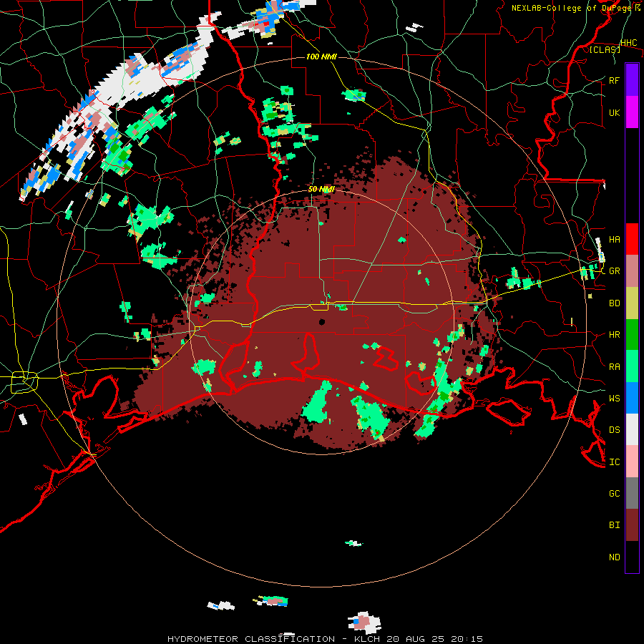Image resolution: width=644 pixels, height=644 pixels.
Task: Click the DS legend label
Action: point(614,430)
